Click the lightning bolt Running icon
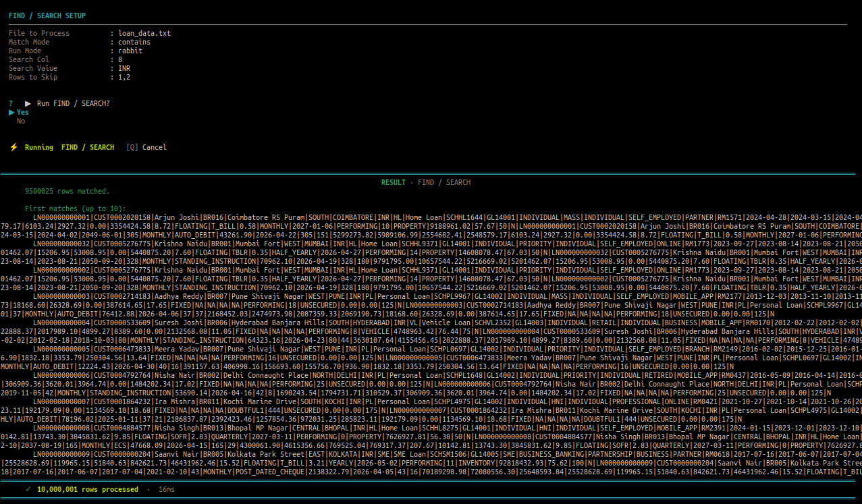The height and width of the screenshot is (504, 862). pos(14,147)
